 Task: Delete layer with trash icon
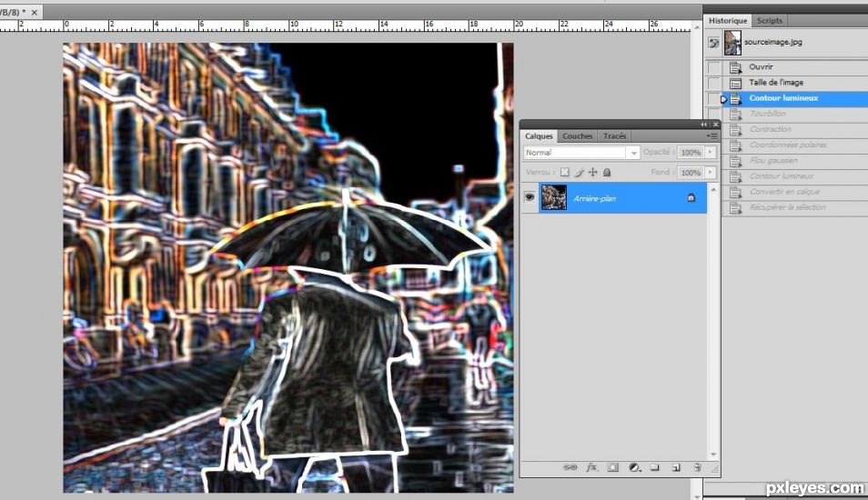pyautogui.click(x=697, y=467)
